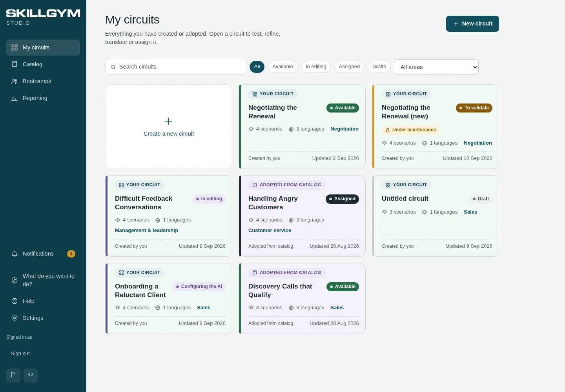Select My circuits in the sidebar
The image size is (565, 392).
43,47
